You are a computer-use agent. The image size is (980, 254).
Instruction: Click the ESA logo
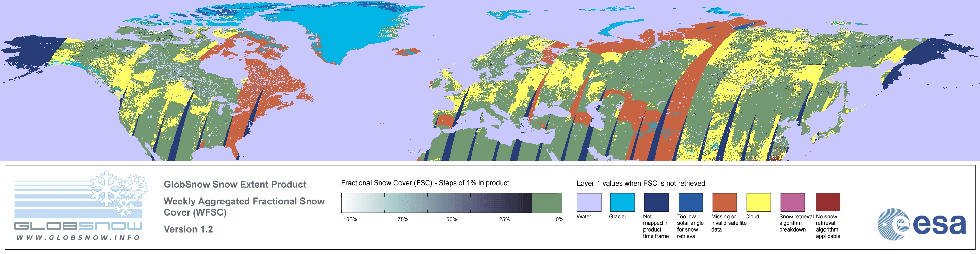coord(921,224)
